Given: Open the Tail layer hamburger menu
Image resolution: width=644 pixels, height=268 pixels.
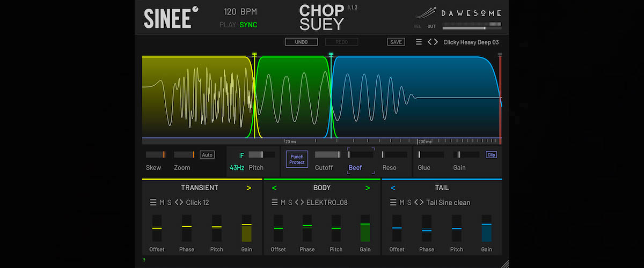Looking at the screenshot, I should (x=394, y=203).
